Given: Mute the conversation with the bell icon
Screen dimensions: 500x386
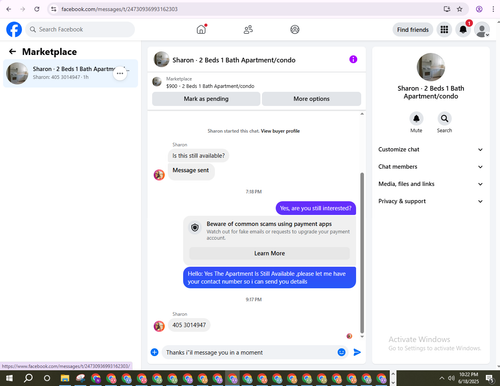Looking at the screenshot, I should [416, 118].
